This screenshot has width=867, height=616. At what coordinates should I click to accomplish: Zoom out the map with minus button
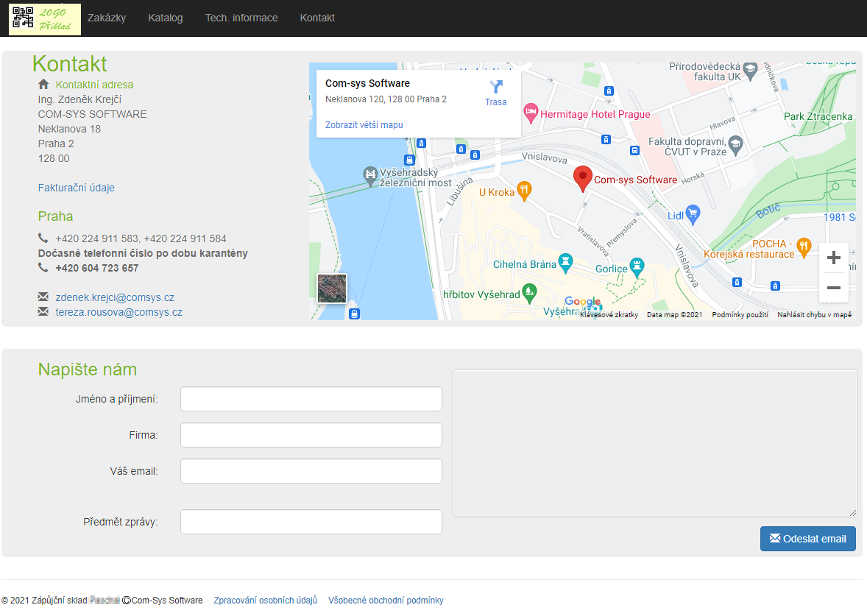tap(834, 288)
